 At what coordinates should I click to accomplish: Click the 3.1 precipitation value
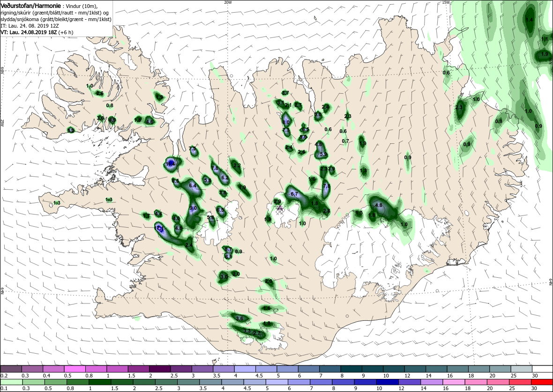tap(280, 103)
